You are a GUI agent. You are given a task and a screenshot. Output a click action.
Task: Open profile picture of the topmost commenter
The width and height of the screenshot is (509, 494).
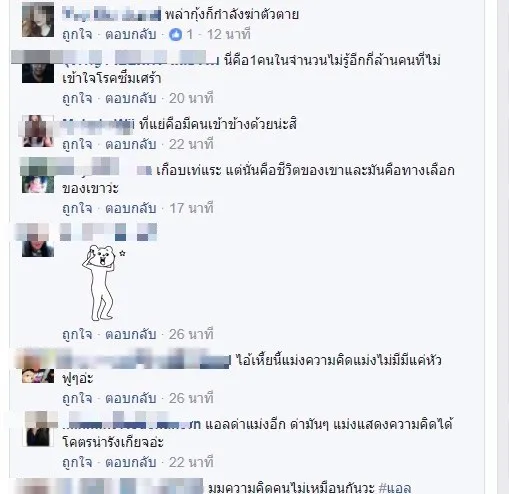38,20
